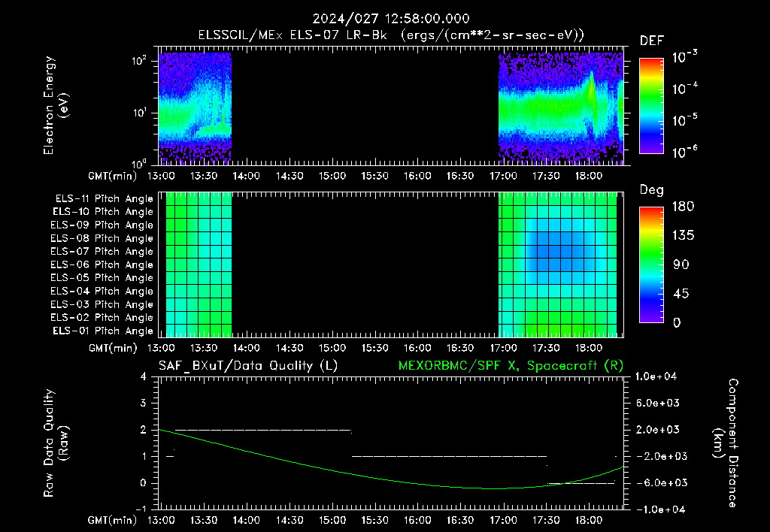Click the timestamp title 2024/027 12:58:00.000
This screenshot has height=532, width=770.
(391, 19)
